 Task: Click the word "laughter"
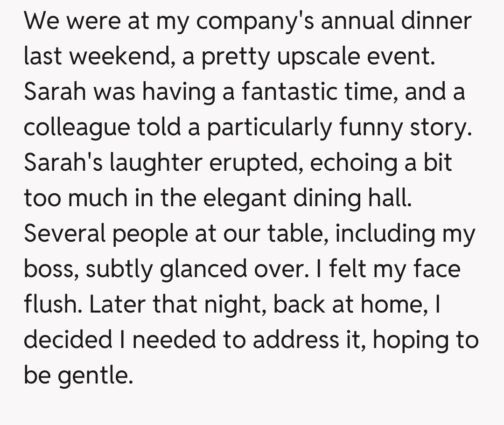pos(156,163)
